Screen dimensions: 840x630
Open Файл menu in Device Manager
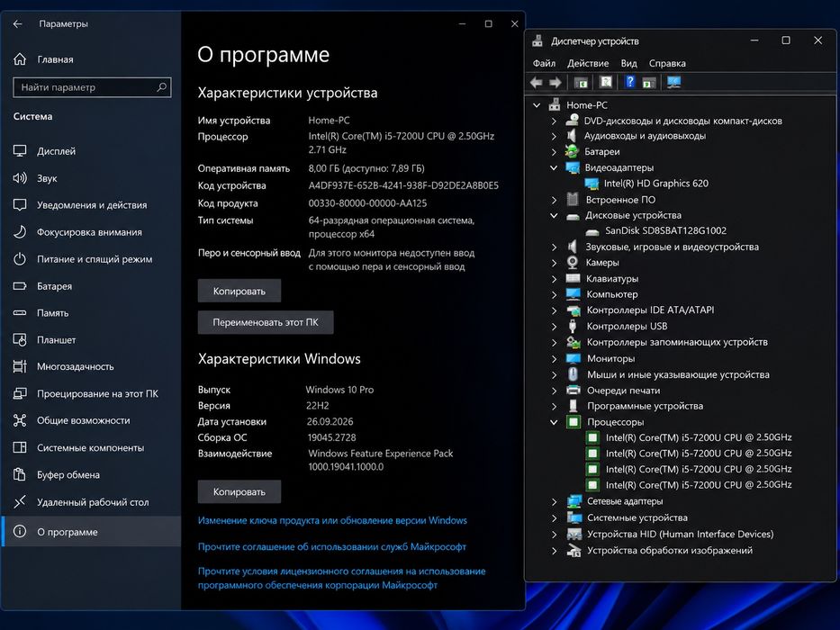tap(544, 63)
